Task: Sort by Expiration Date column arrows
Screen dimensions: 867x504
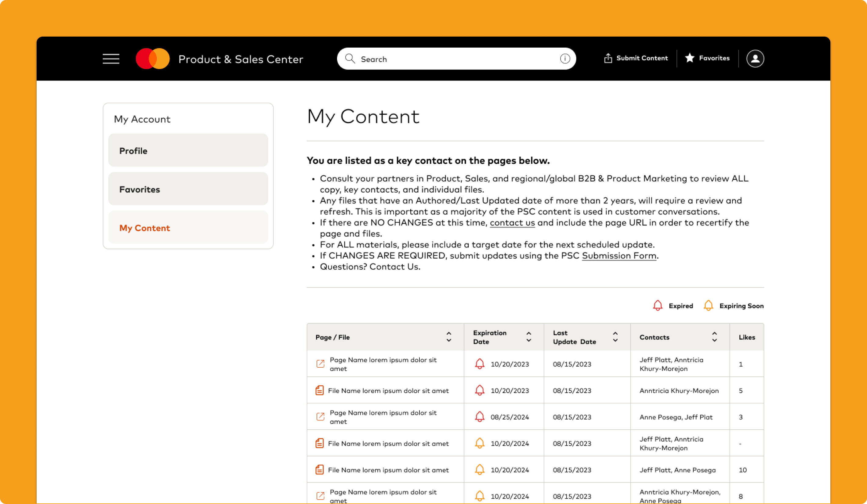Action: pos(528,337)
